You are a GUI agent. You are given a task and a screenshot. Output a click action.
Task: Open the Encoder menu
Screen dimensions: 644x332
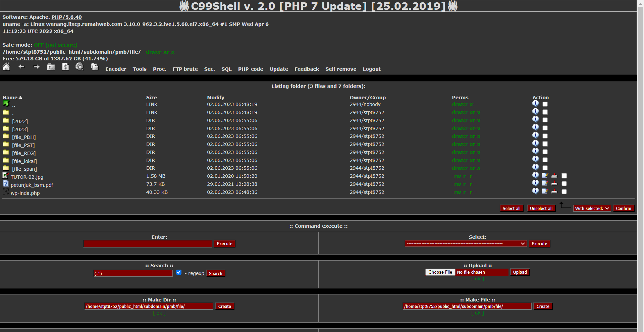point(116,69)
